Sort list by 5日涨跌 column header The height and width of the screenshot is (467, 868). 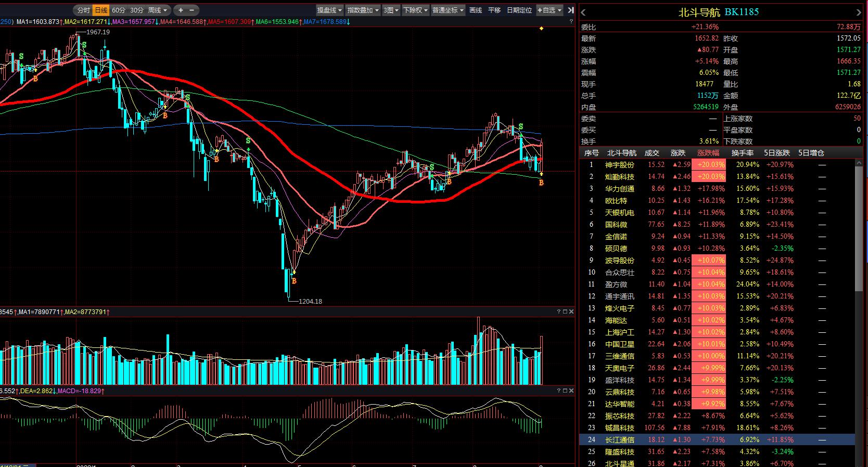[777, 153]
